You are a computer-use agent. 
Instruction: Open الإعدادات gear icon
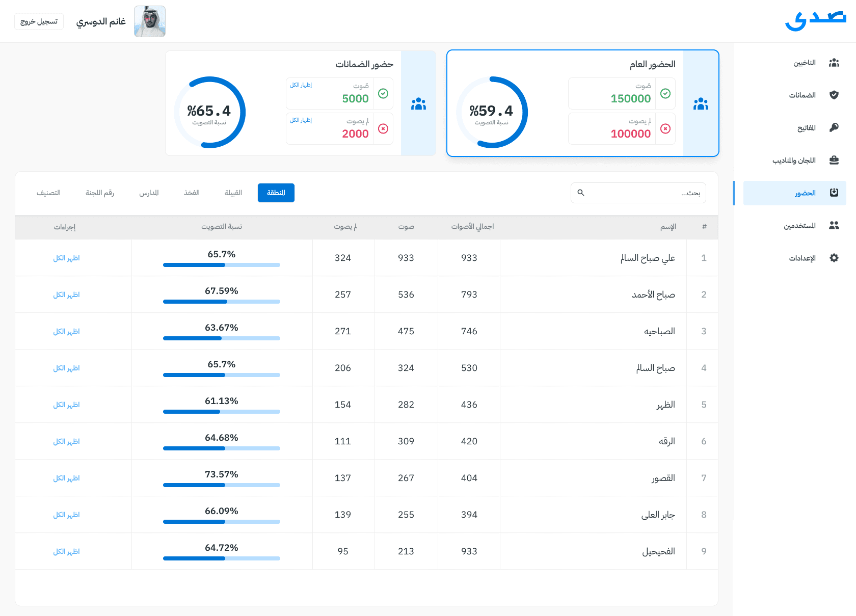click(834, 258)
